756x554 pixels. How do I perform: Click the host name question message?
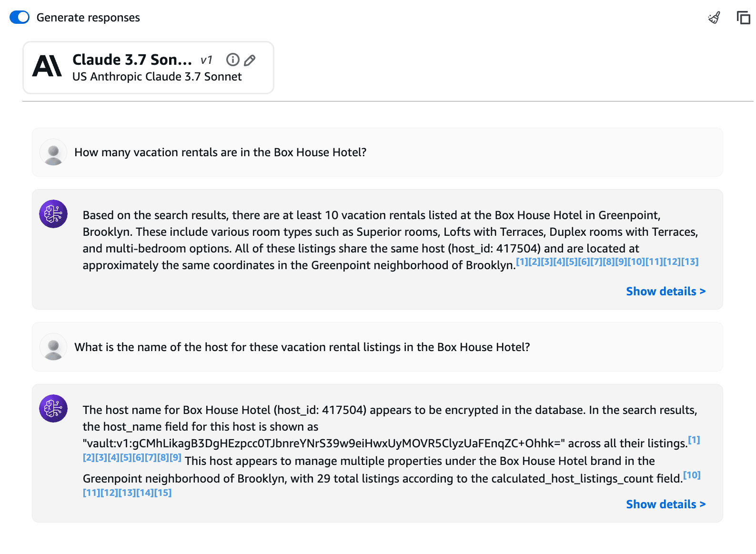302,347
